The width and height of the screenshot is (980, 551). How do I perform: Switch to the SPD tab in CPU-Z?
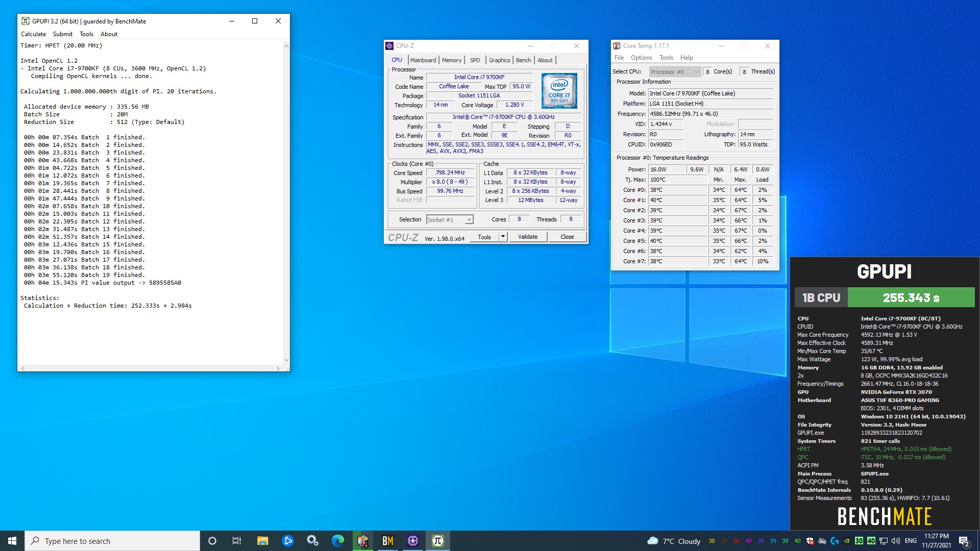(475, 60)
